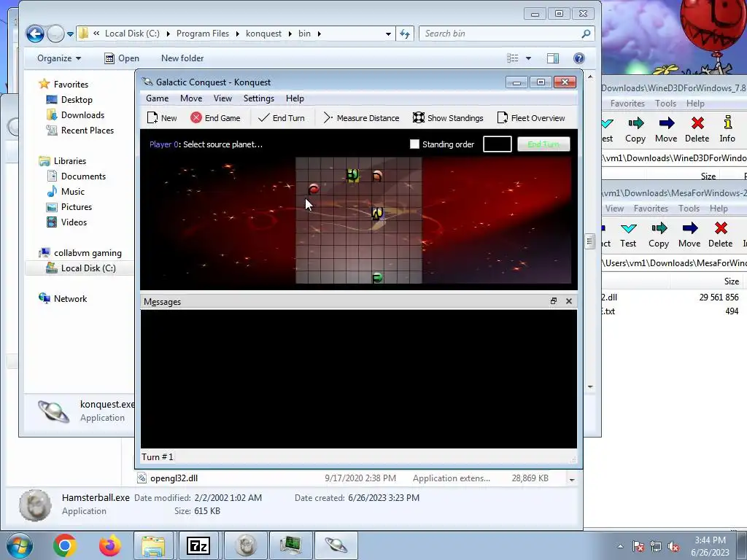Image resolution: width=747 pixels, height=560 pixels.
Task: Click konquest breadcrumb segment
Action: [263, 34]
